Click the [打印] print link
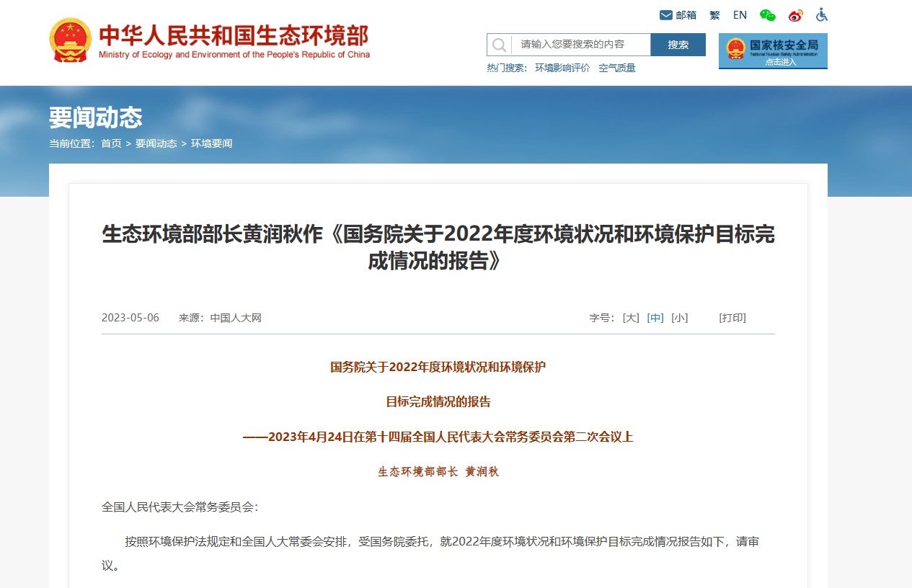912x588 pixels. (x=732, y=318)
